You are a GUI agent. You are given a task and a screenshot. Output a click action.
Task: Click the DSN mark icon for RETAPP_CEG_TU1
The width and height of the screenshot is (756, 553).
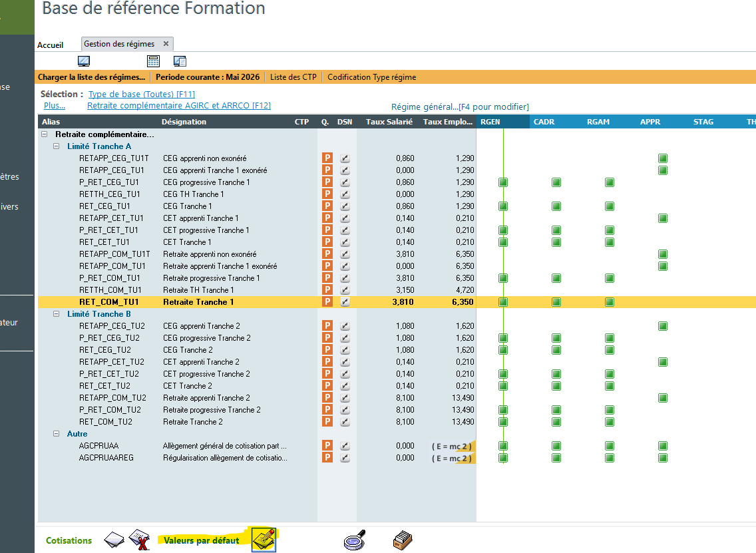point(345,170)
